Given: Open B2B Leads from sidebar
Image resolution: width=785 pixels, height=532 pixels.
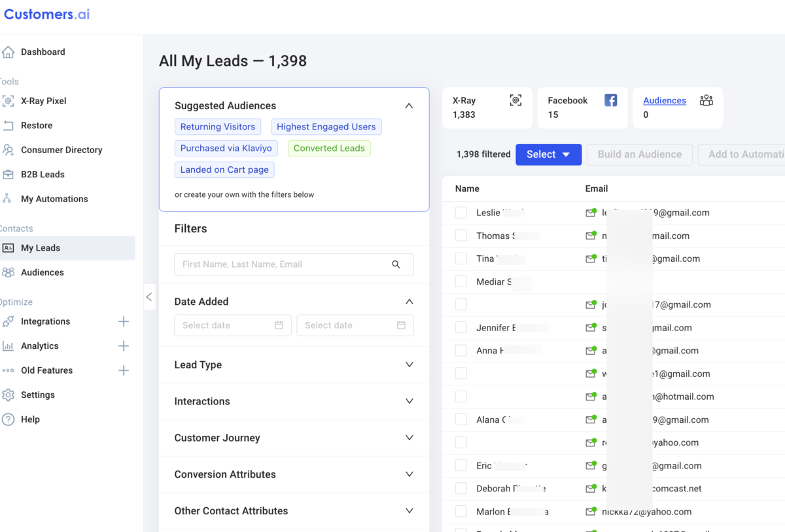Looking at the screenshot, I should click(x=43, y=175).
